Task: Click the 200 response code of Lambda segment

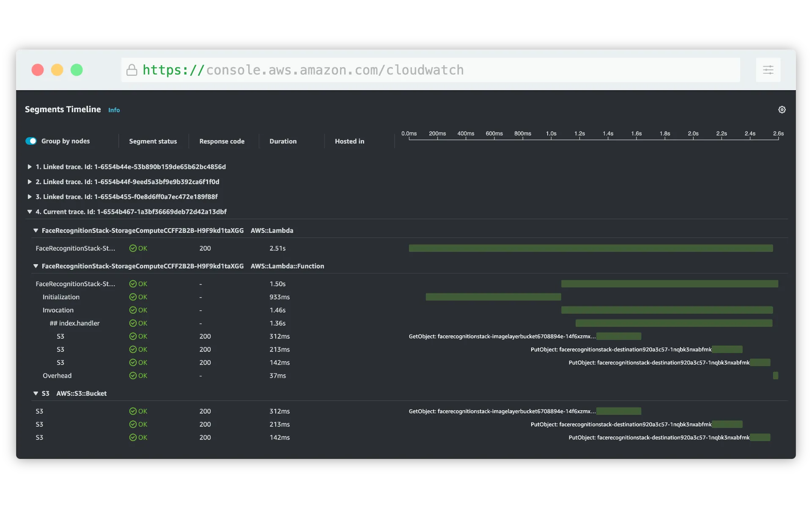Action: tap(205, 248)
